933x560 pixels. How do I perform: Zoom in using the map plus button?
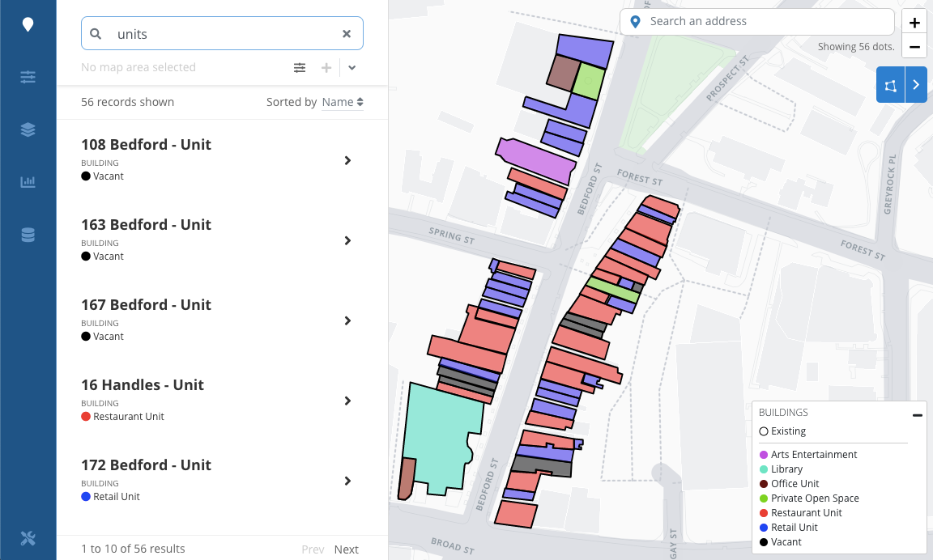click(914, 20)
